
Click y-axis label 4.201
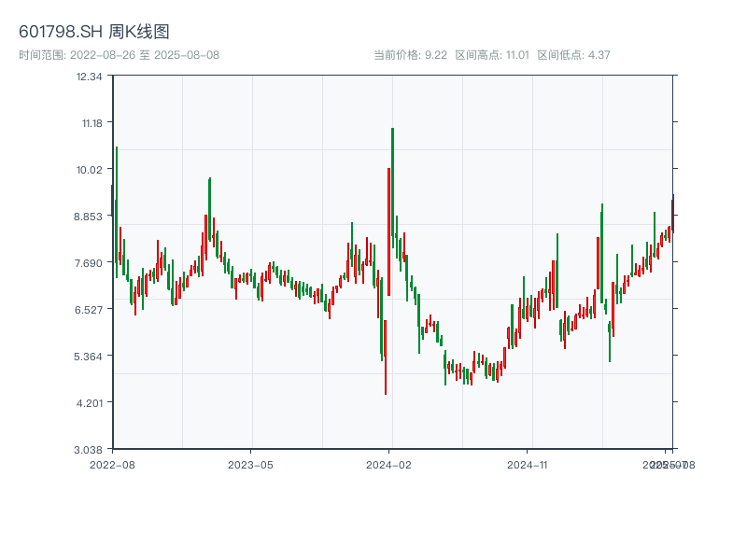[89, 403]
